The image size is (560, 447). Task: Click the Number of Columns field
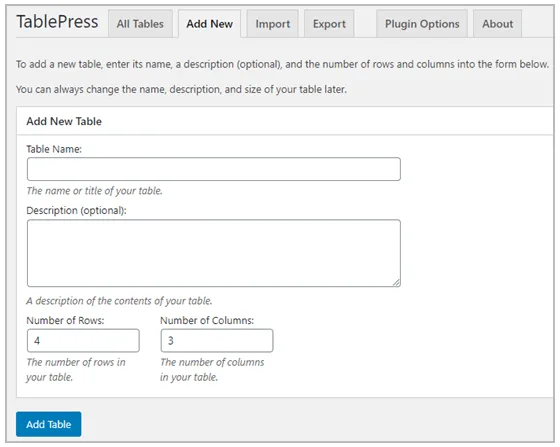click(217, 341)
